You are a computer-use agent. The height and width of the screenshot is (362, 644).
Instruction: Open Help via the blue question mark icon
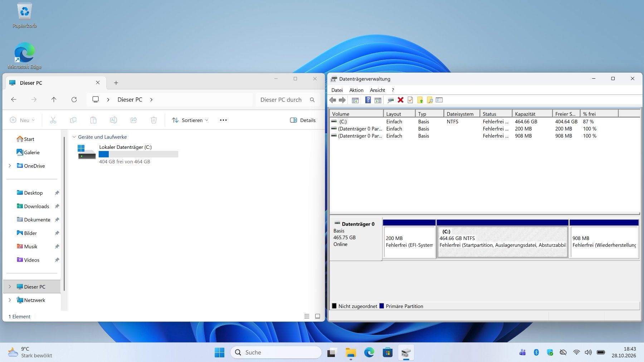click(368, 100)
